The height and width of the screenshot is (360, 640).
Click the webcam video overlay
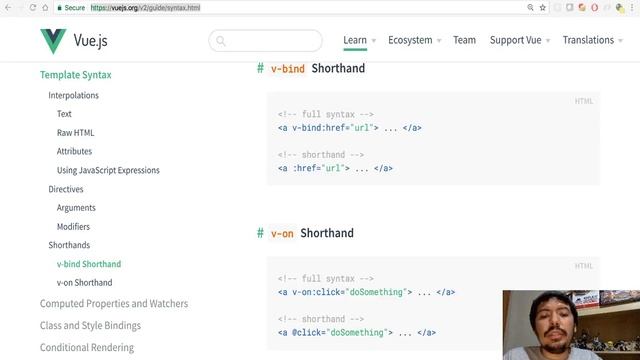[x=571, y=325]
